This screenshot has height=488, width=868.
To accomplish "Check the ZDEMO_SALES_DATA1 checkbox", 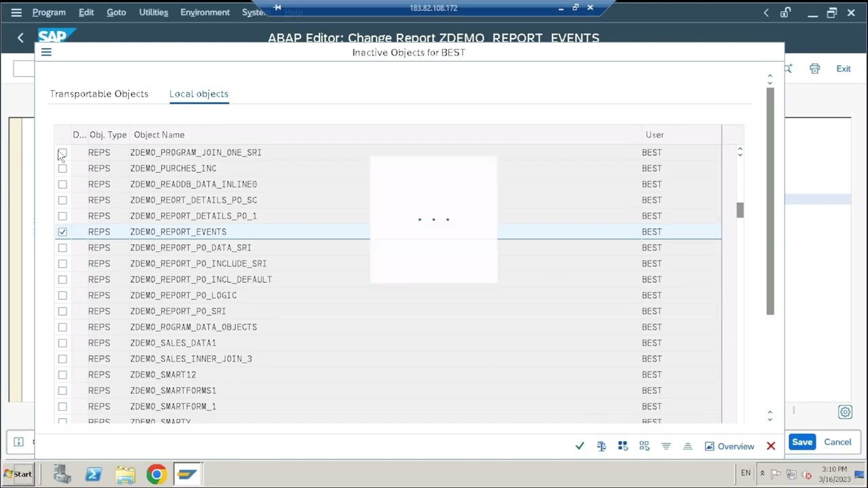I will pos(62,343).
